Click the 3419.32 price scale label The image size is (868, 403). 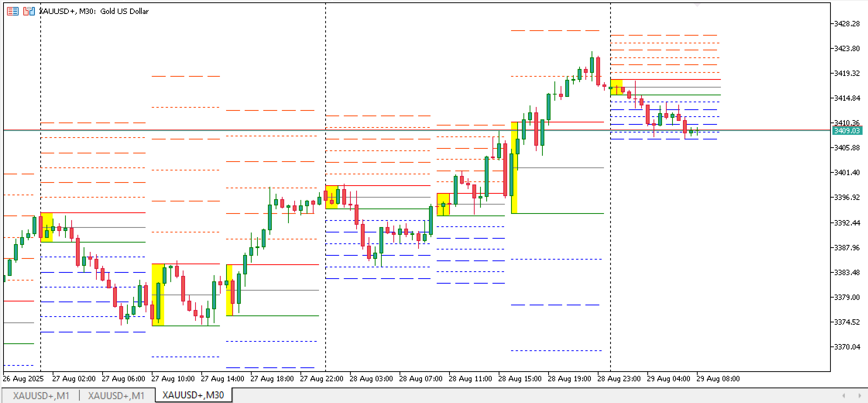tap(848, 73)
